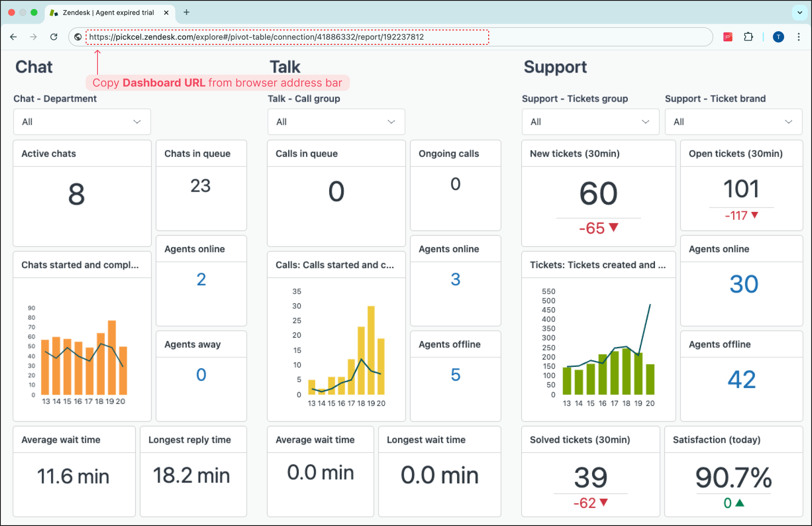Open Support - Ticket brand dropdown
This screenshot has width=812, height=526.
click(x=733, y=122)
